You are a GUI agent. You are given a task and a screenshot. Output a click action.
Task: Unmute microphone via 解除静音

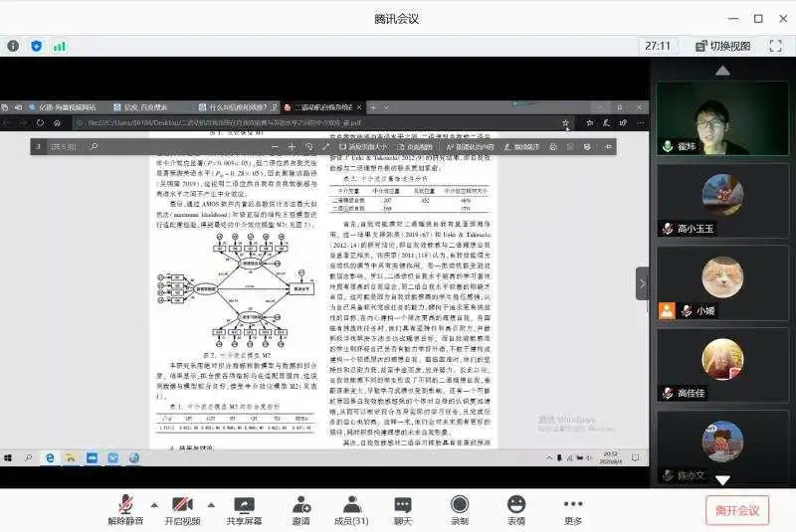pyautogui.click(x=126, y=509)
